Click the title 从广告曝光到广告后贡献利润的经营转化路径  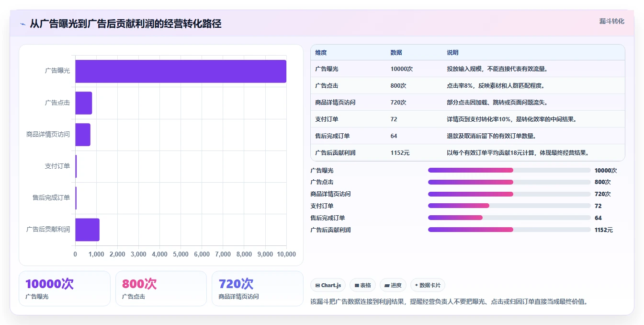pyautogui.click(x=125, y=24)
